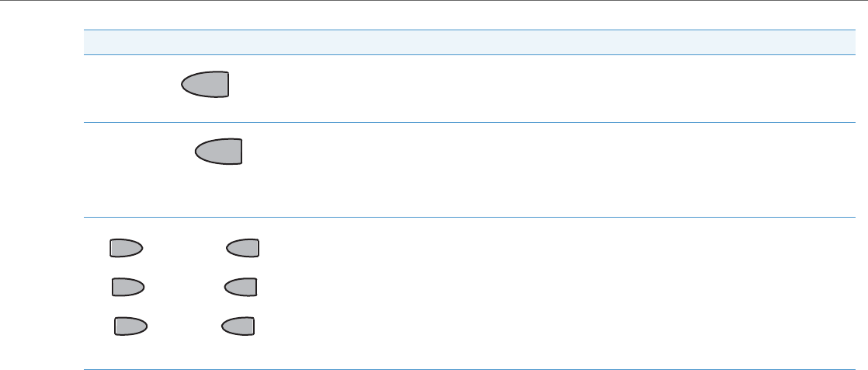Image resolution: width=868 pixels, height=370 pixels.
Task: Select the top-right small gray key in the third row
Action: (242, 248)
